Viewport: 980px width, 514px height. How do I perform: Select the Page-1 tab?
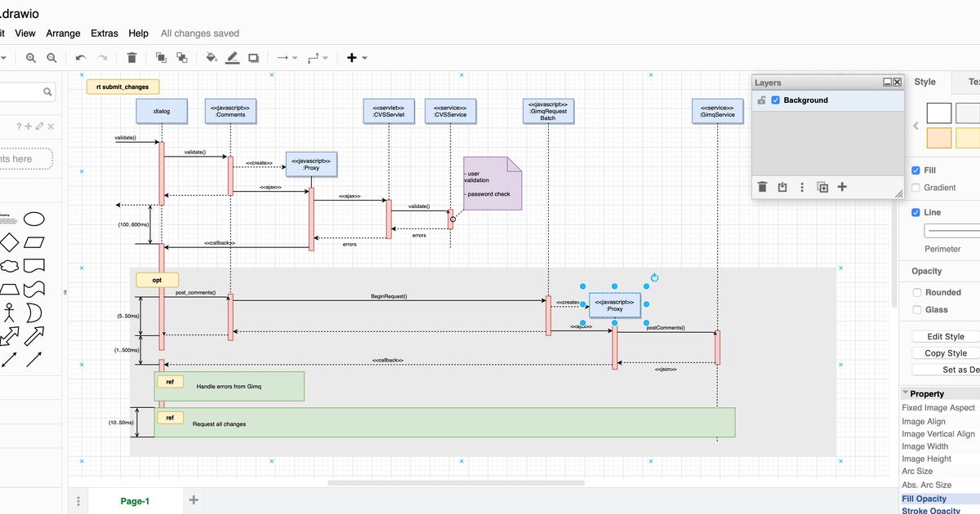(135, 501)
